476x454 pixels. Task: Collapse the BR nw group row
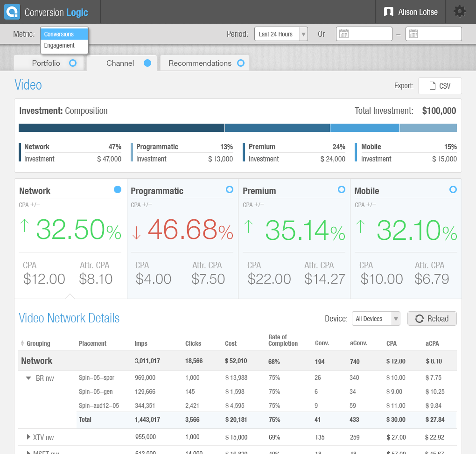coord(28,378)
